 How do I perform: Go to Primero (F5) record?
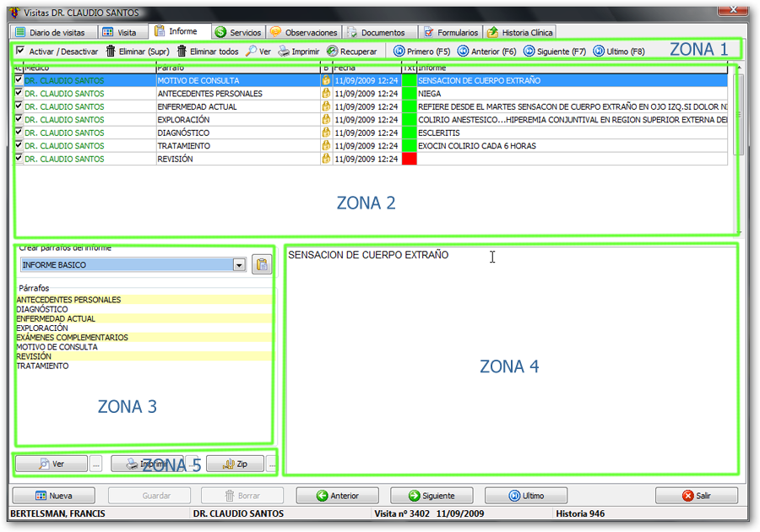(x=399, y=52)
